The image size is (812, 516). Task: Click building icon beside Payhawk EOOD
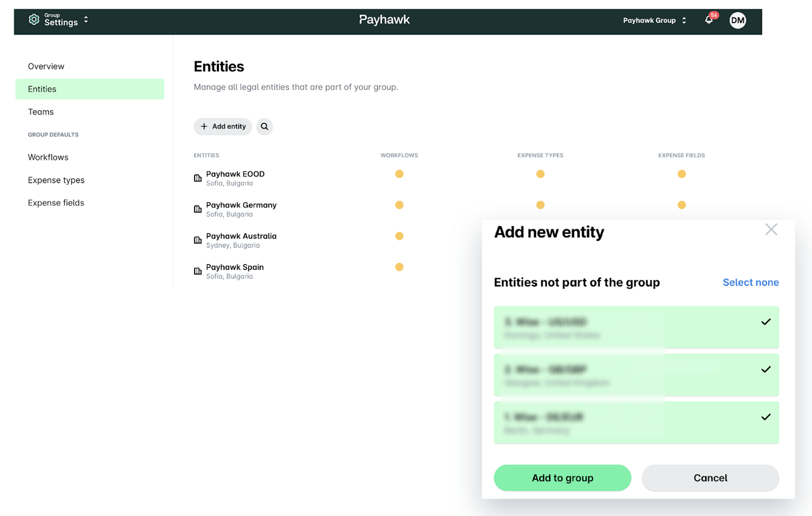(x=198, y=178)
